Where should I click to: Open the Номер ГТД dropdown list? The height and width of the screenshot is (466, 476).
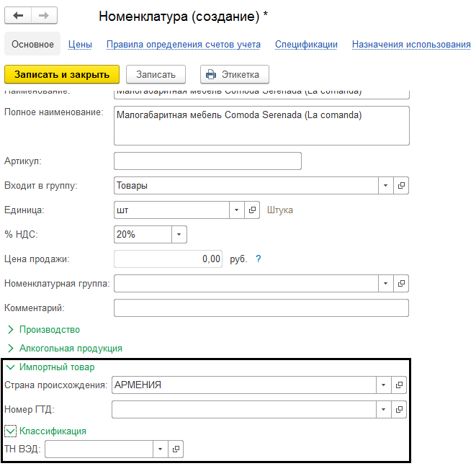(383, 410)
